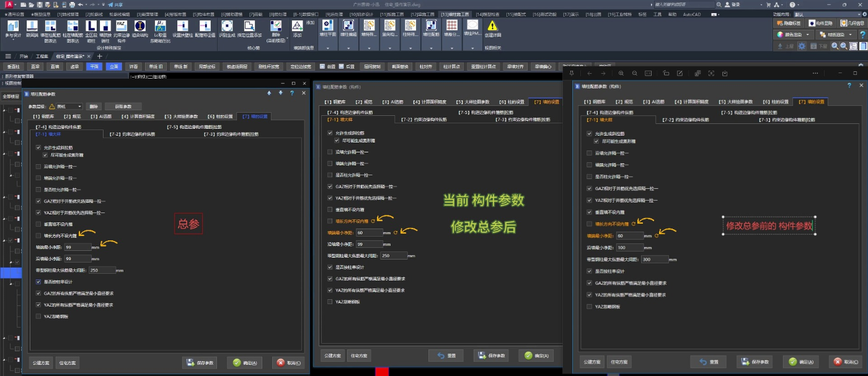Viewport: 868px width, 376px height.
Task: Click the 参与设计 ribbon icon
Action: coord(12,26)
